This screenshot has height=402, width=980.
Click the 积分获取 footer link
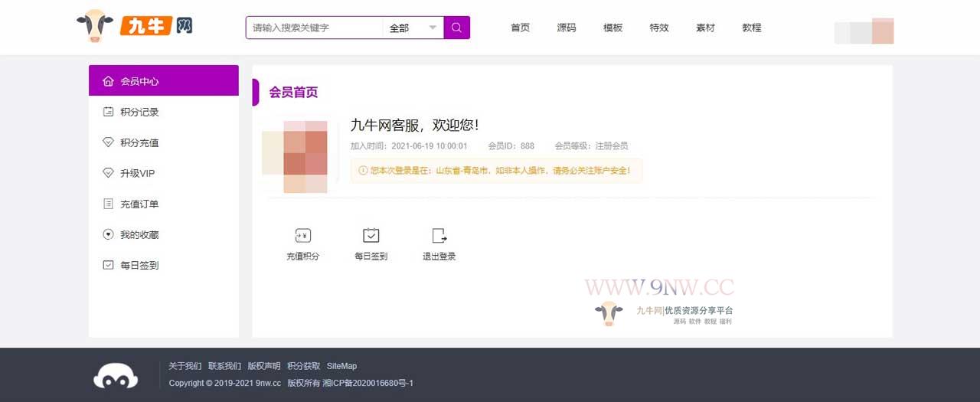[x=303, y=366]
